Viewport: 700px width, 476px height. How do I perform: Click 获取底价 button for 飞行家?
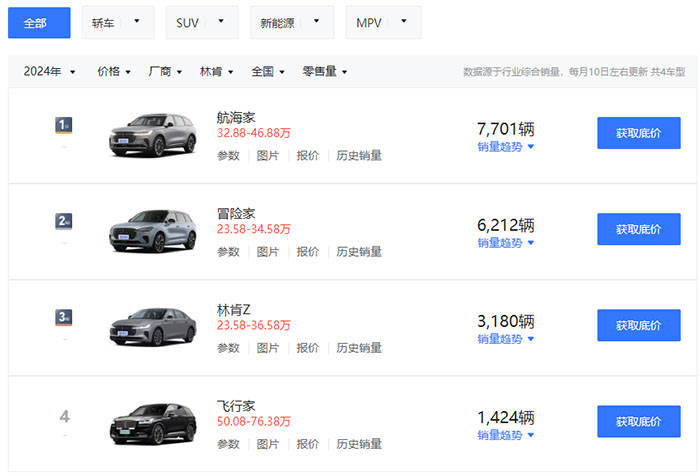(639, 422)
